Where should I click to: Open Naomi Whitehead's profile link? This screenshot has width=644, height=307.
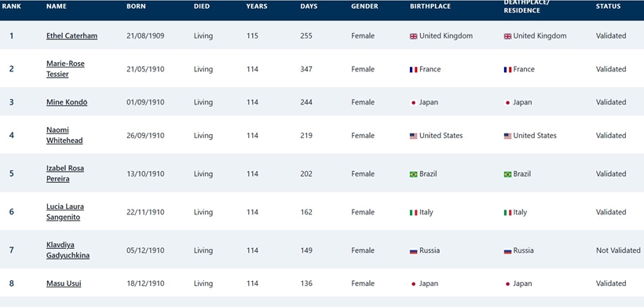point(64,135)
